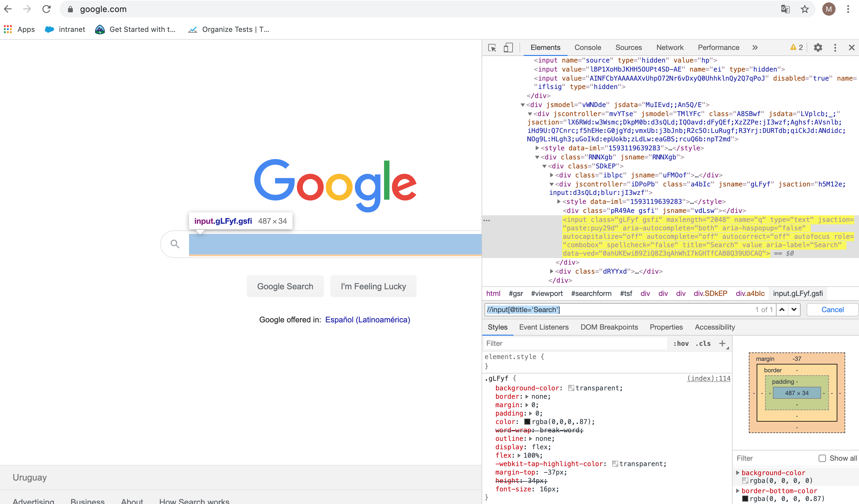Screen dimensions: 859x504
Task: Collapse the div jscontroller="mvYTse" node
Action: [x=530, y=114]
